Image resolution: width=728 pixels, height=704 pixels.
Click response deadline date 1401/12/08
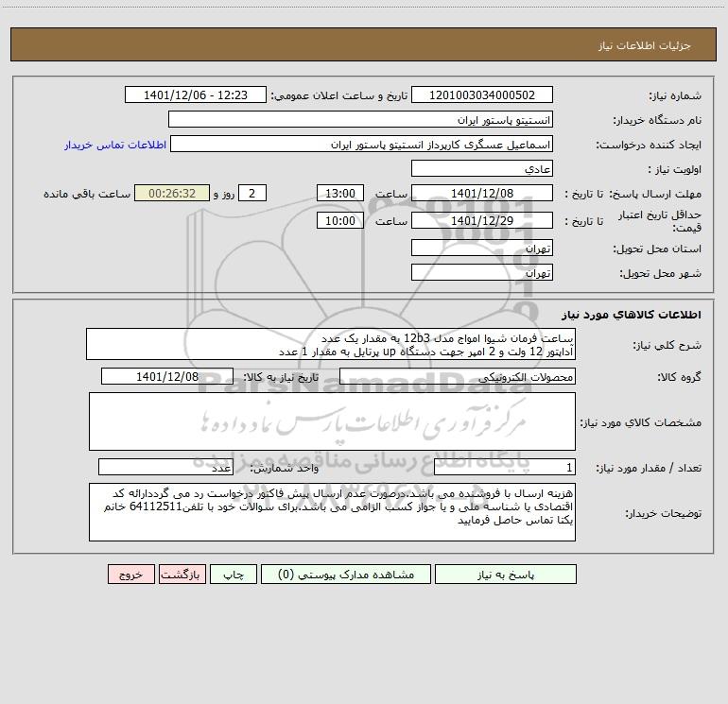point(482,193)
